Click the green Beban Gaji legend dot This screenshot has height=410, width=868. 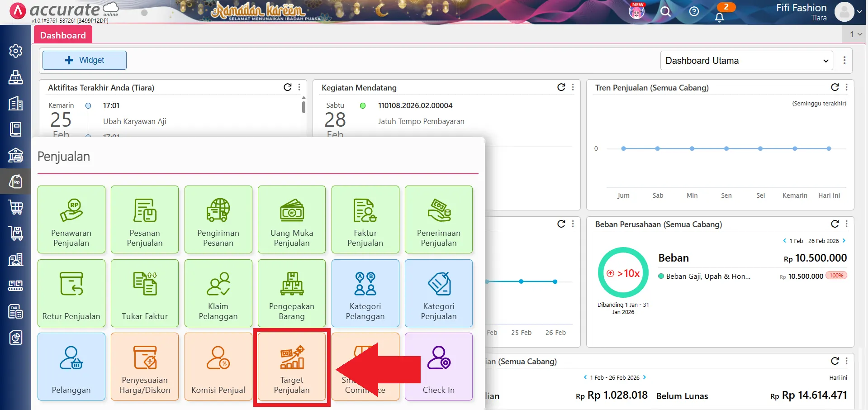(x=661, y=276)
